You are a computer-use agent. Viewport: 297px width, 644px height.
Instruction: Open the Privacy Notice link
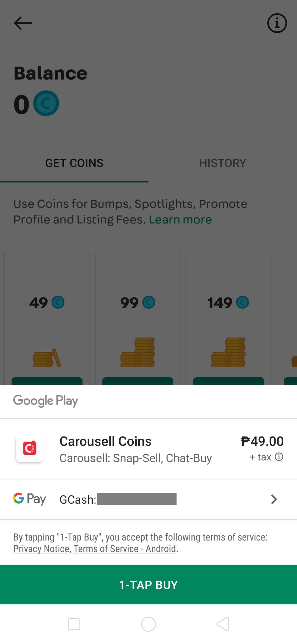pyautogui.click(x=41, y=549)
